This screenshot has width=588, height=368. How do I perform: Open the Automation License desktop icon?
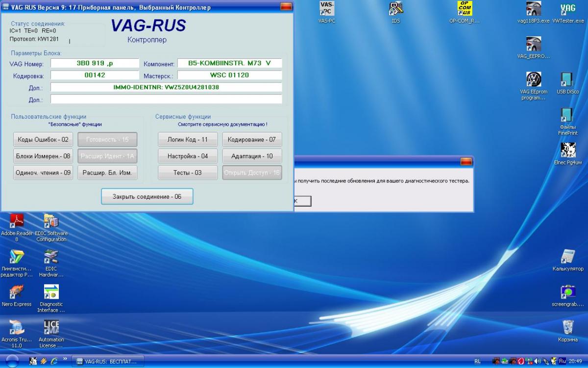point(51,334)
